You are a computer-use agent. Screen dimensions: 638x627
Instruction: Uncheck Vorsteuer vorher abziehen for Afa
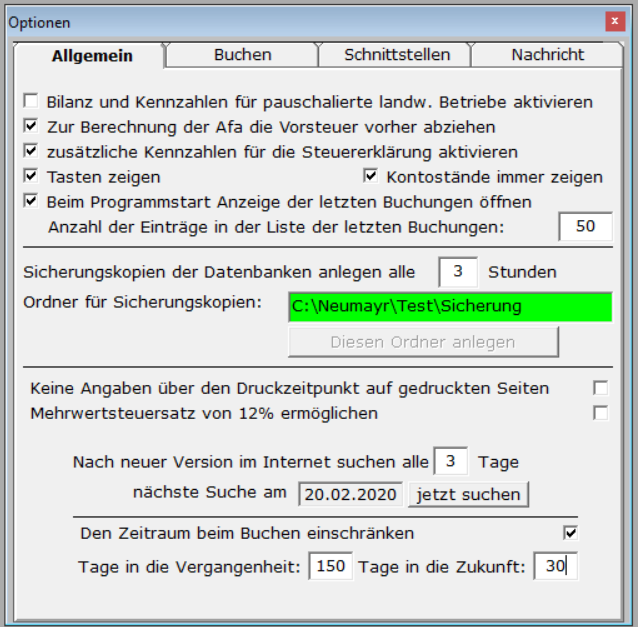[31, 126]
